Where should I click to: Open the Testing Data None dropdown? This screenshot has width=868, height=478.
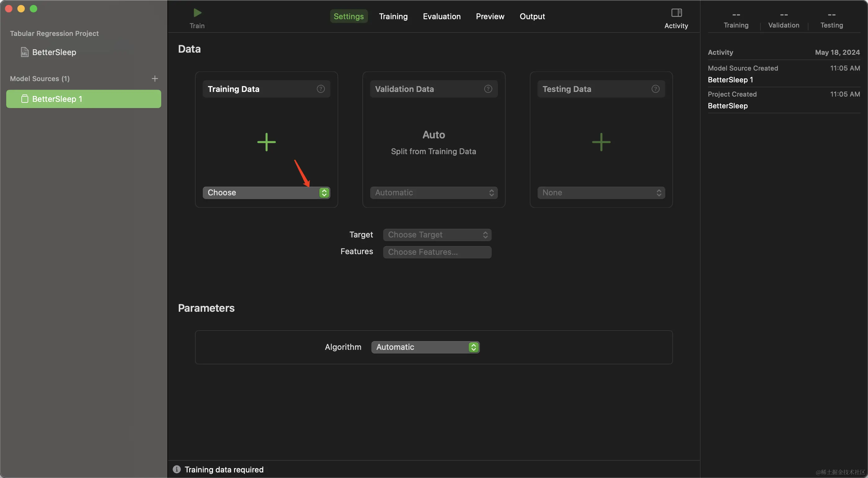point(601,193)
